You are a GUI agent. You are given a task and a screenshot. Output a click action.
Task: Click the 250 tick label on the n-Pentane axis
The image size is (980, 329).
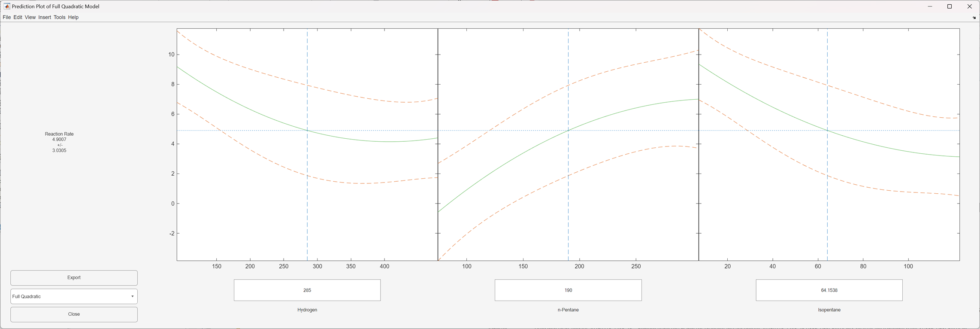pyautogui.click(x=636, y=266)
